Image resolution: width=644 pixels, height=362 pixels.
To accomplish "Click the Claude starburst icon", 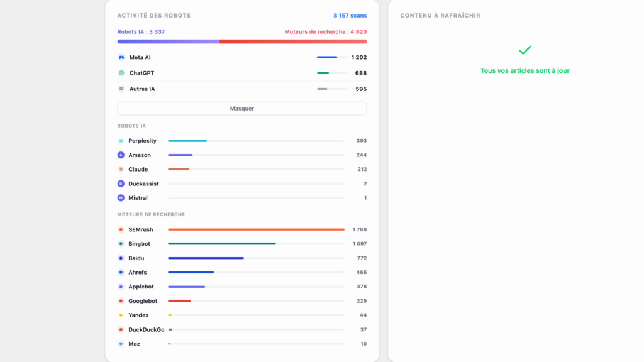I will point(121,169).
